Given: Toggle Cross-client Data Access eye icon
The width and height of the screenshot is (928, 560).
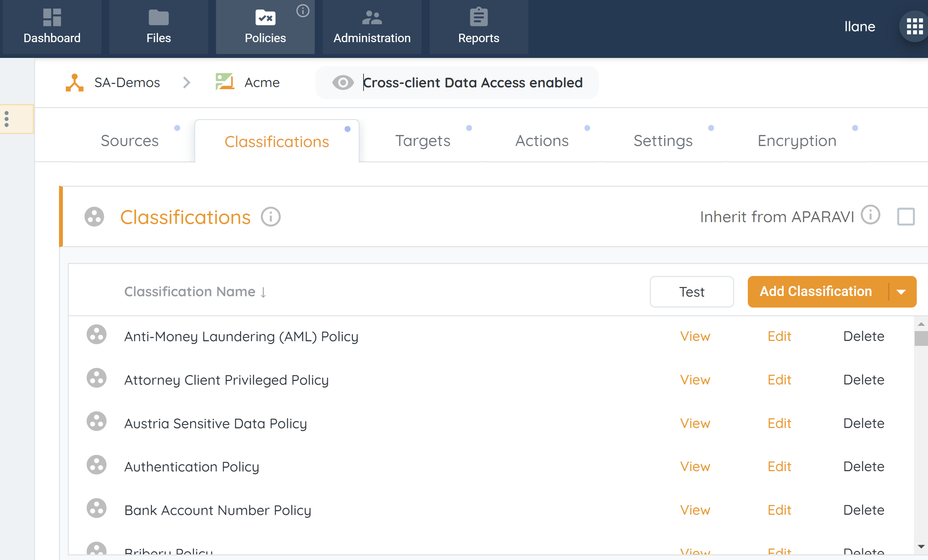Looking at the screenshot, I should click(x=343, y=83).
